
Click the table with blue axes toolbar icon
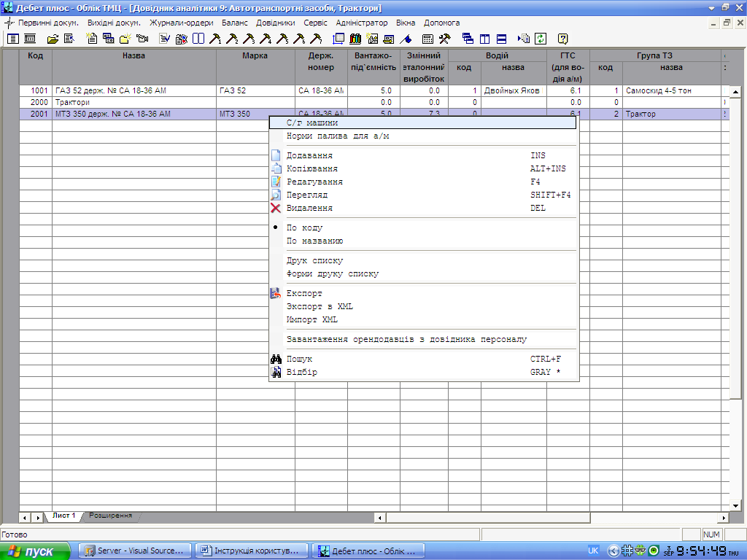tap(338, 39)
